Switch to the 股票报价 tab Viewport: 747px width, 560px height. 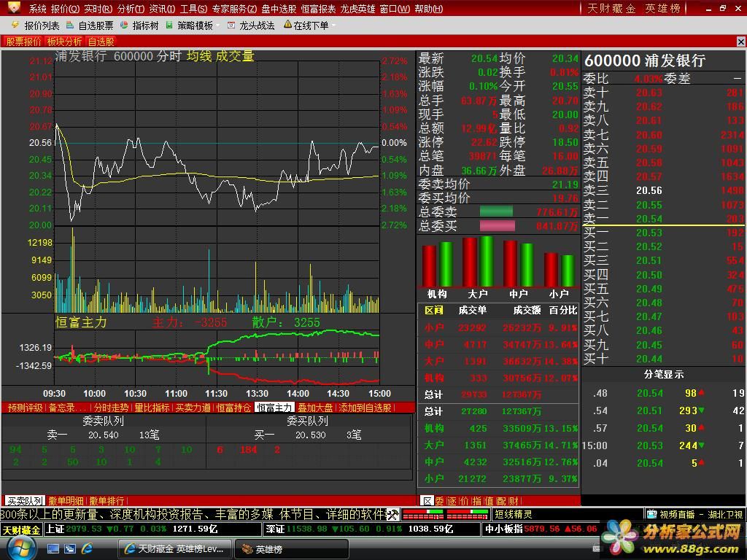[x=23, y=42]
